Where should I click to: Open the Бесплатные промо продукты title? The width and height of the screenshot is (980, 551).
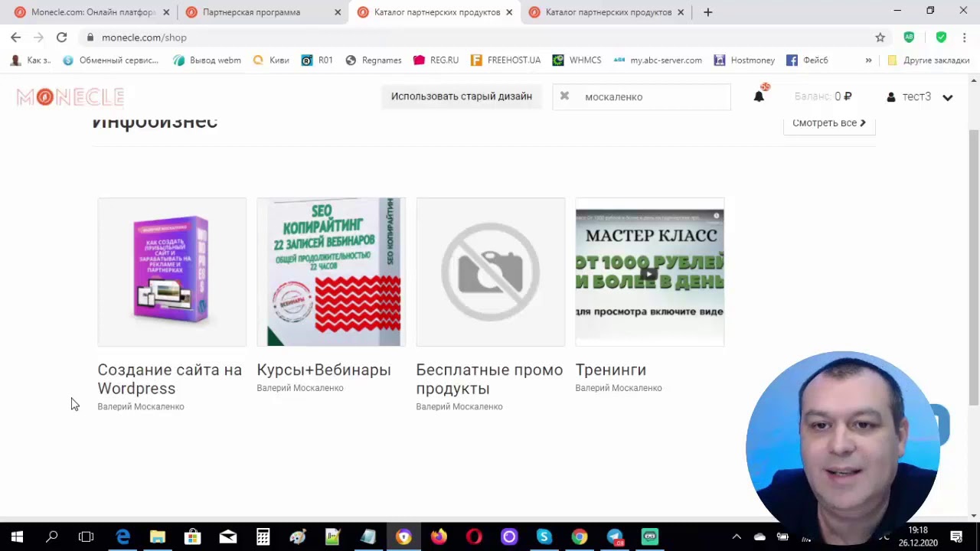pos(489,379)
